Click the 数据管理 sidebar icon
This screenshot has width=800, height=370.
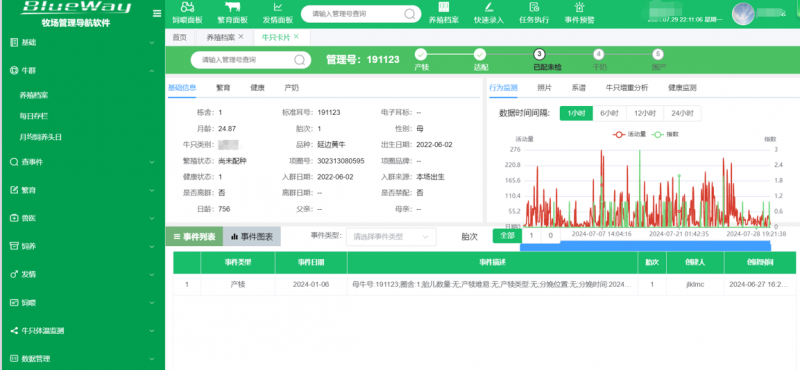point(14,358)
